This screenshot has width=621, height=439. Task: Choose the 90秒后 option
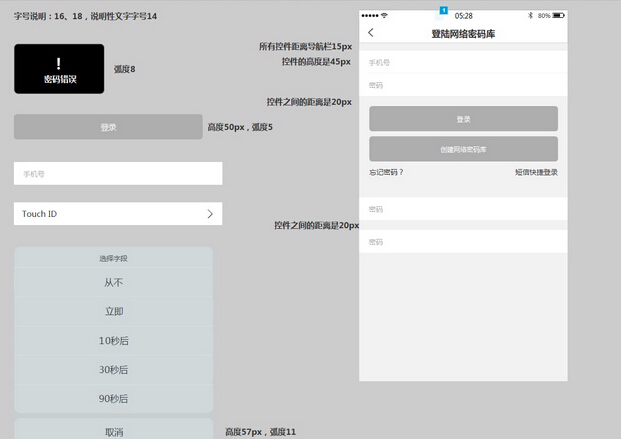pos(113,399)
